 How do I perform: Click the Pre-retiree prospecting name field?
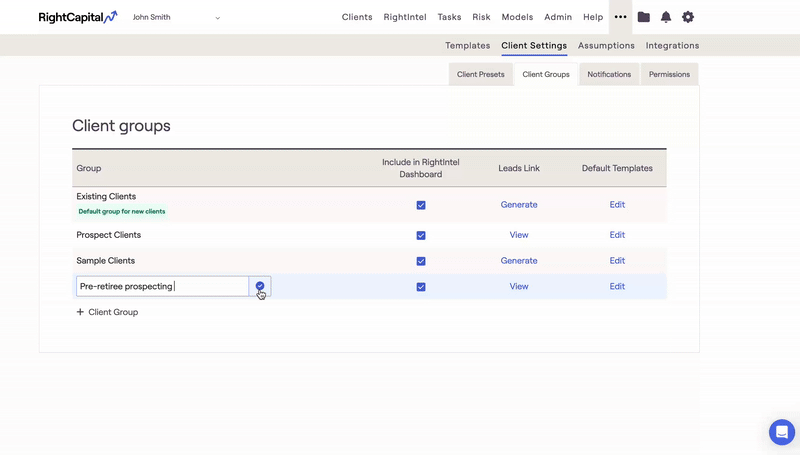tap(162, 286)
